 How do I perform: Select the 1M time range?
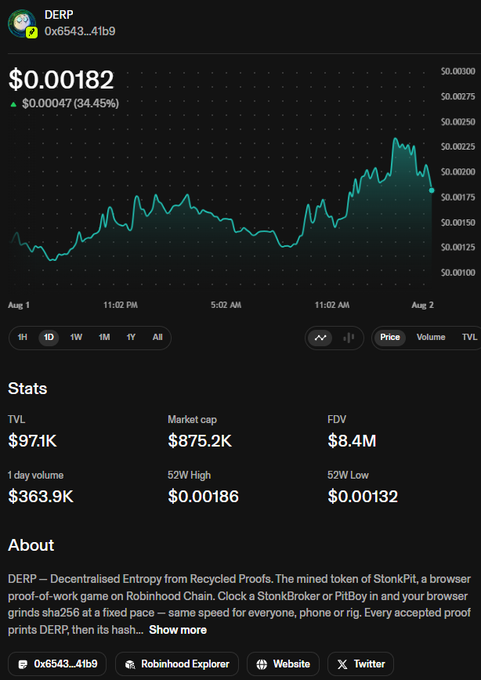point(104,337)
